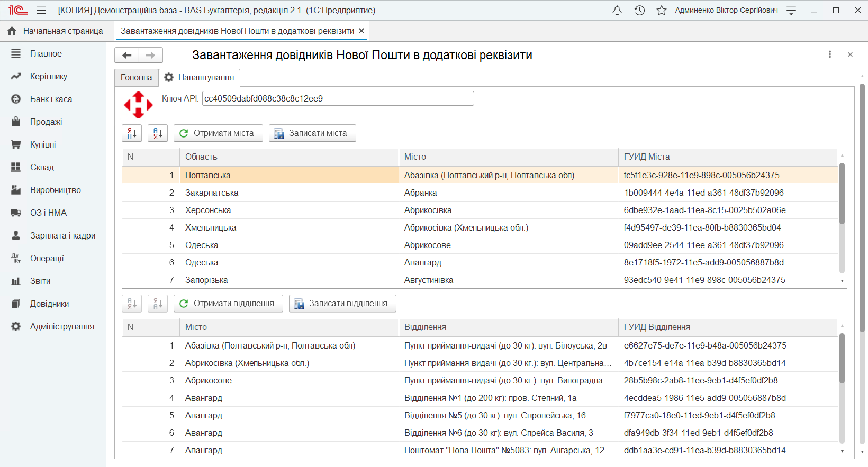Sort departments list descending
868x467 pixels.
(x=158, y=304)
